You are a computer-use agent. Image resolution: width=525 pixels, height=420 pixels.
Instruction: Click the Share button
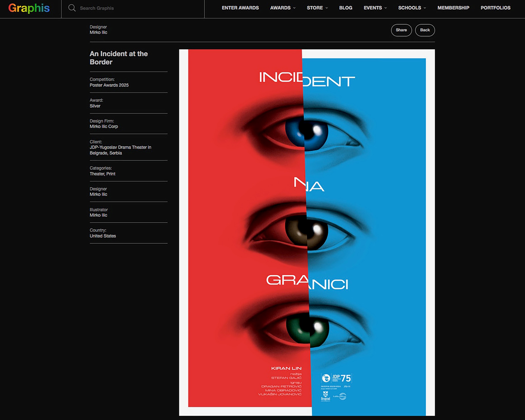(x=401, y=30)
